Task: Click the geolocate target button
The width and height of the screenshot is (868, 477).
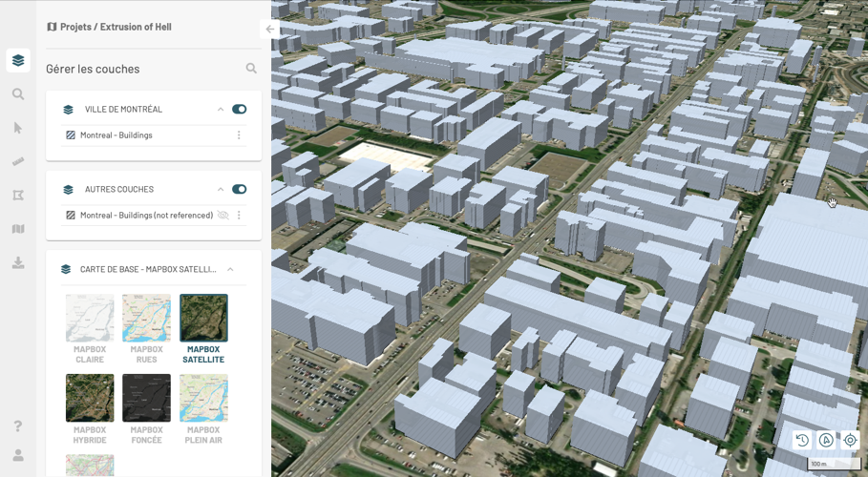Action: point(850,440)
